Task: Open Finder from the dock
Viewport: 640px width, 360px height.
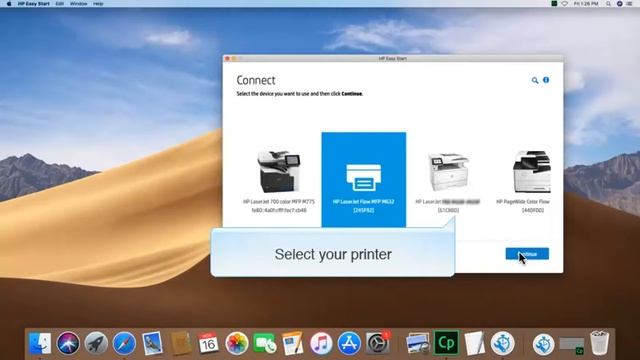Action: (40, 343)
